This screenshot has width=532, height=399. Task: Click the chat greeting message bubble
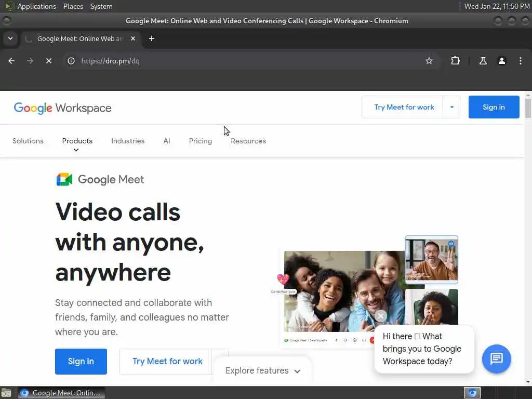coord(424,349)
